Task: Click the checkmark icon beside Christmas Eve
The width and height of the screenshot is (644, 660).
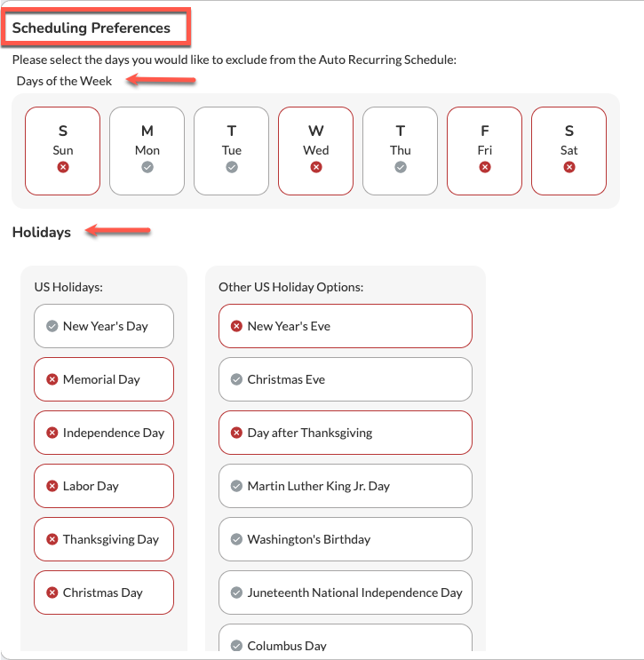Action: (236, 379)
